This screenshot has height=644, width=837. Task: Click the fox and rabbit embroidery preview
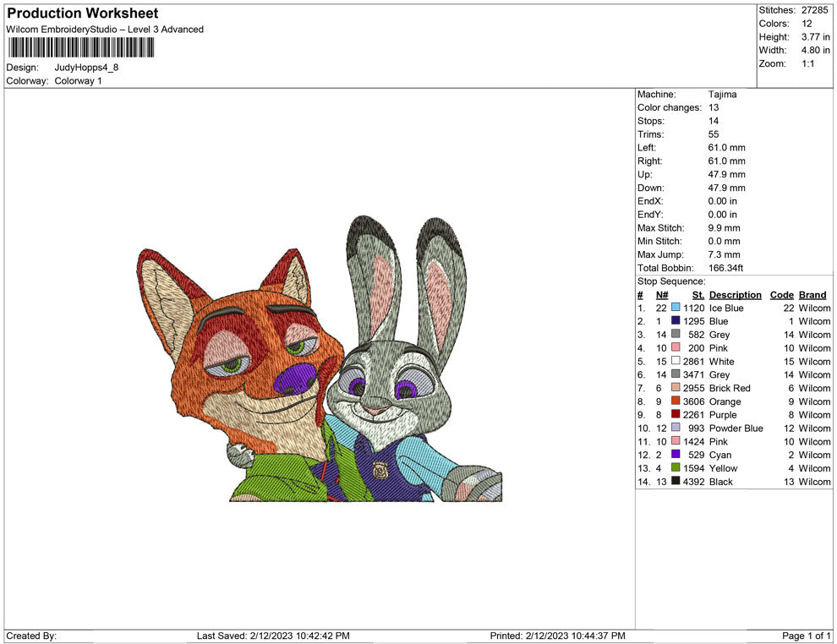coord(320,358)
